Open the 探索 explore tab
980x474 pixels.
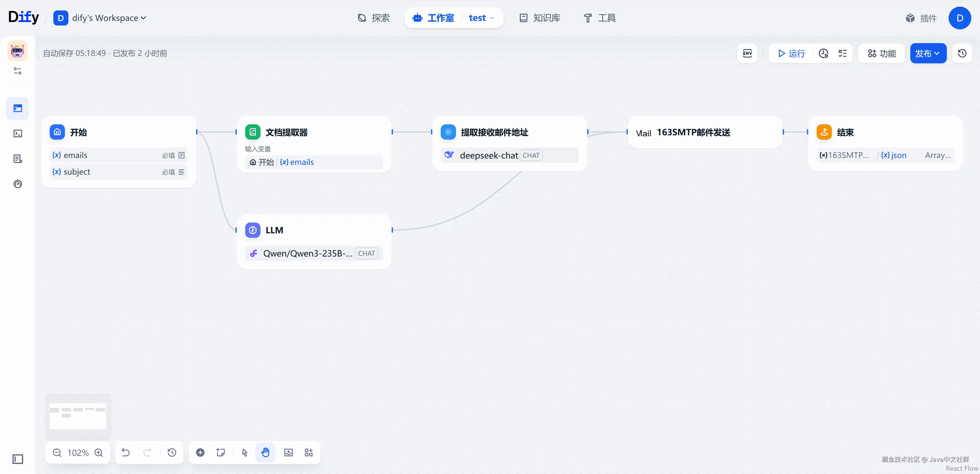point(374,18)
